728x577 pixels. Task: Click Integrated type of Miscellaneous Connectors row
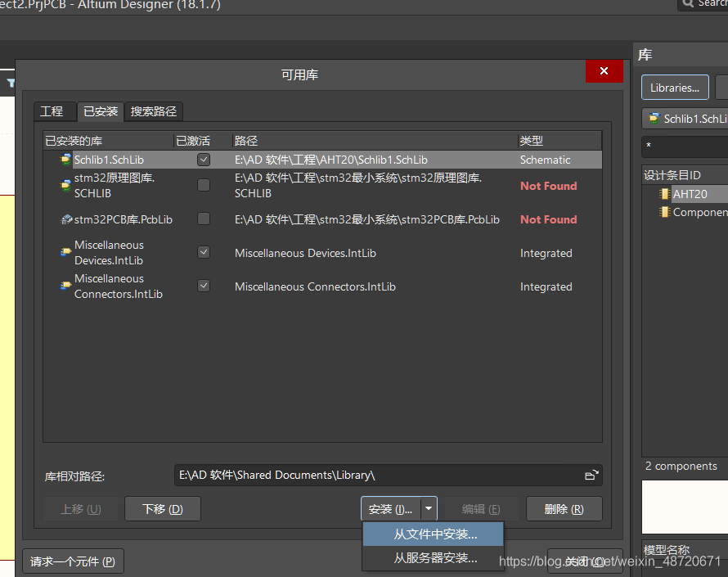coord(546,286)
